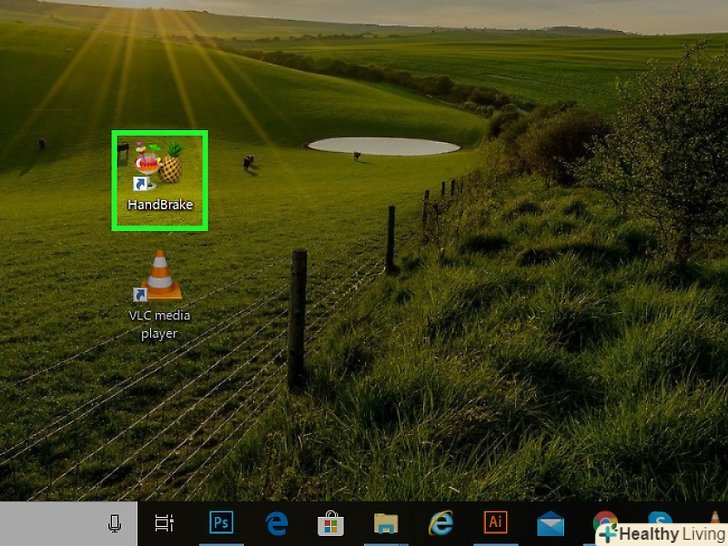This screenshot has width=728, height=546.
Task: Click the VLC media player text label
Action: (159, 324)
